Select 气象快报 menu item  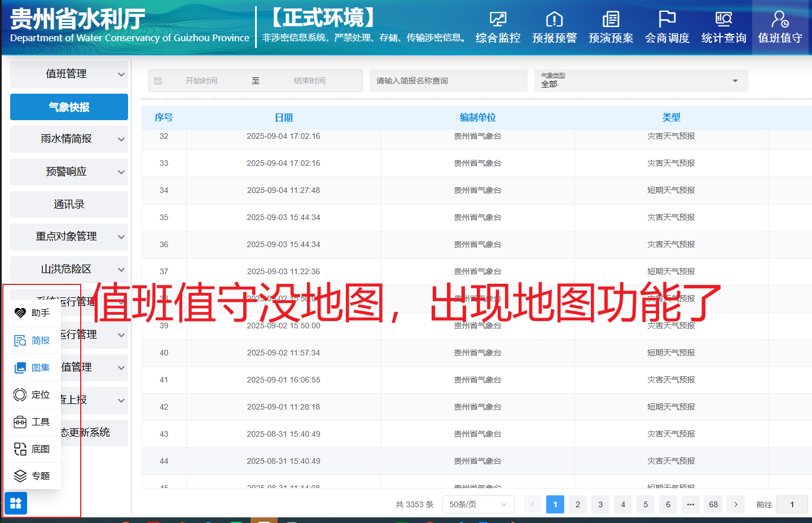[69, 107]
